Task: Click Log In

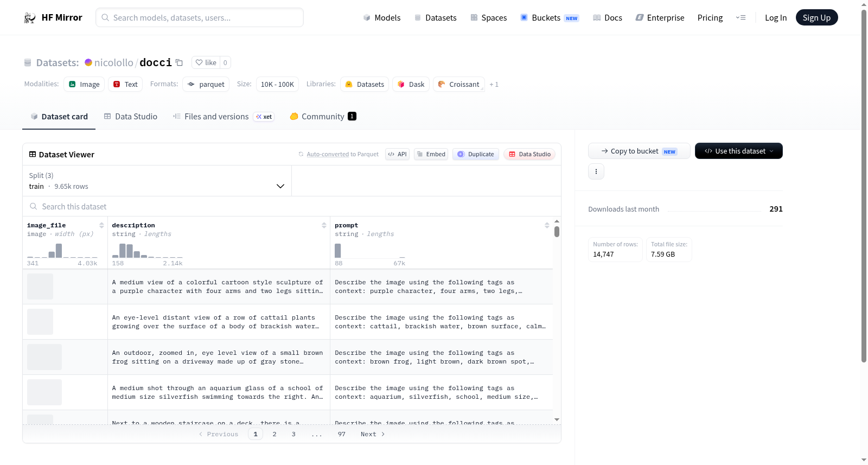Action: tap(776, 17)
